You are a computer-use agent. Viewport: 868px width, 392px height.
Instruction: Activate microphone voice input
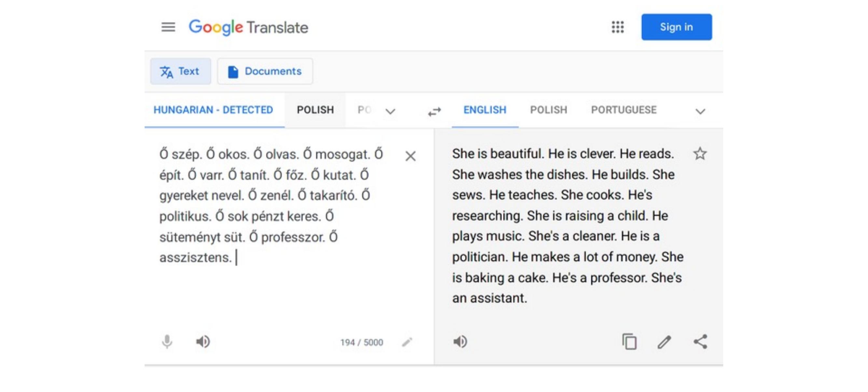pos(167,342)
